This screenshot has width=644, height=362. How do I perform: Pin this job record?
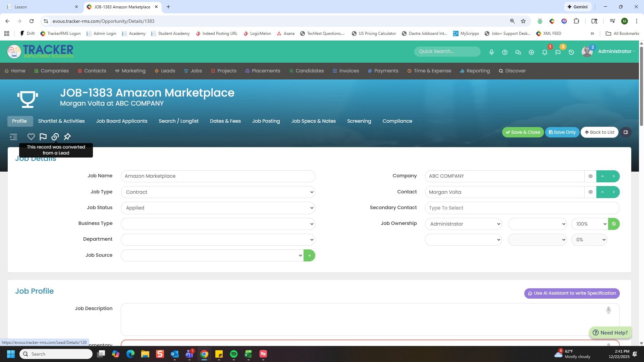67,137
